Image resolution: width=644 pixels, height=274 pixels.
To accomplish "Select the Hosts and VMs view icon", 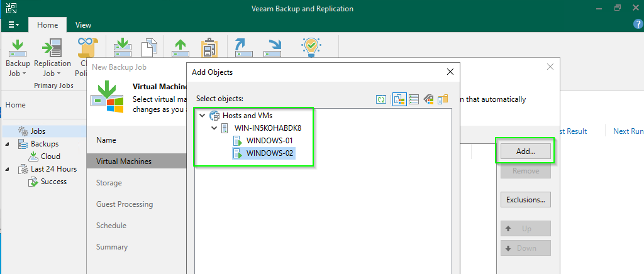I will click(x=399, y=99).
